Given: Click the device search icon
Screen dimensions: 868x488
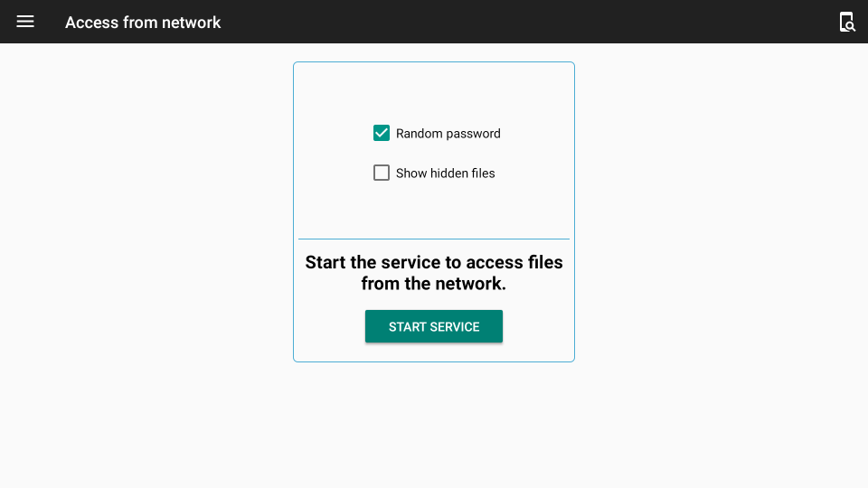Looking at the screenshot, I should (x=846, y=22).
